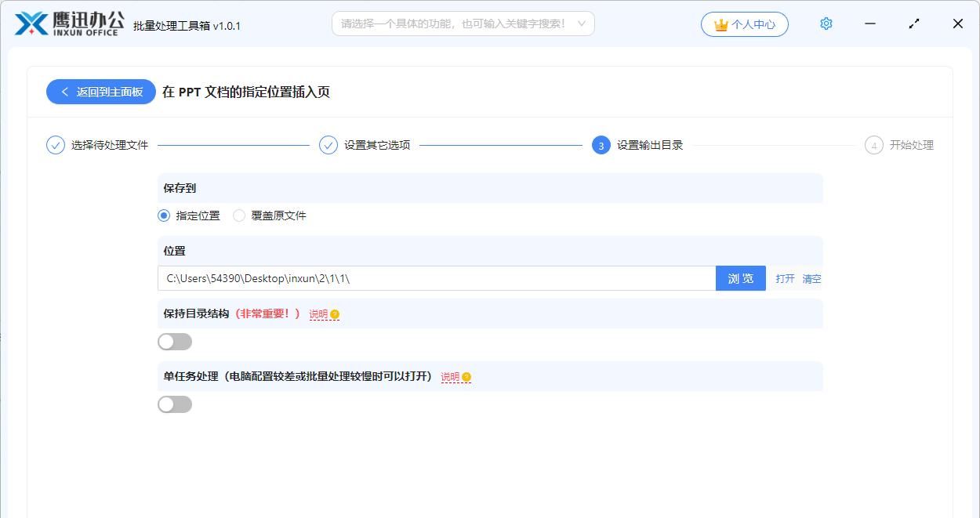This screenshot has height=518, width=980.
Task: Click the fullscreen expand icon in title bar
Action: tap(914, 24)
